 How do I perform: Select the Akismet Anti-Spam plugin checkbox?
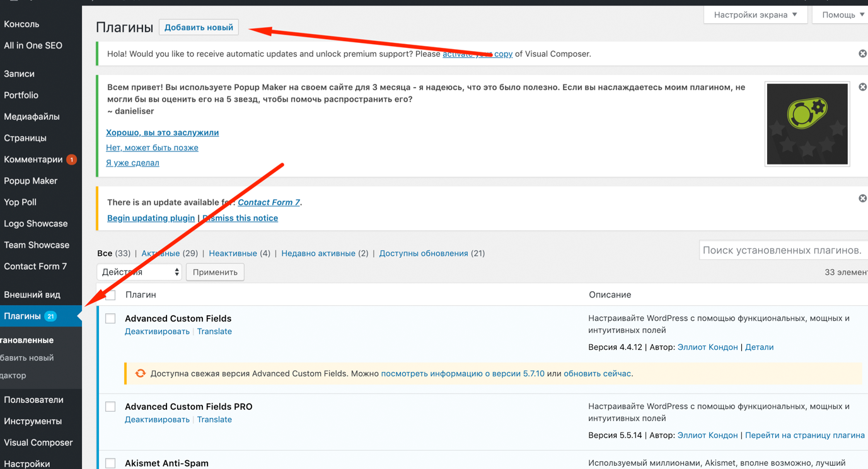(110, 463)
